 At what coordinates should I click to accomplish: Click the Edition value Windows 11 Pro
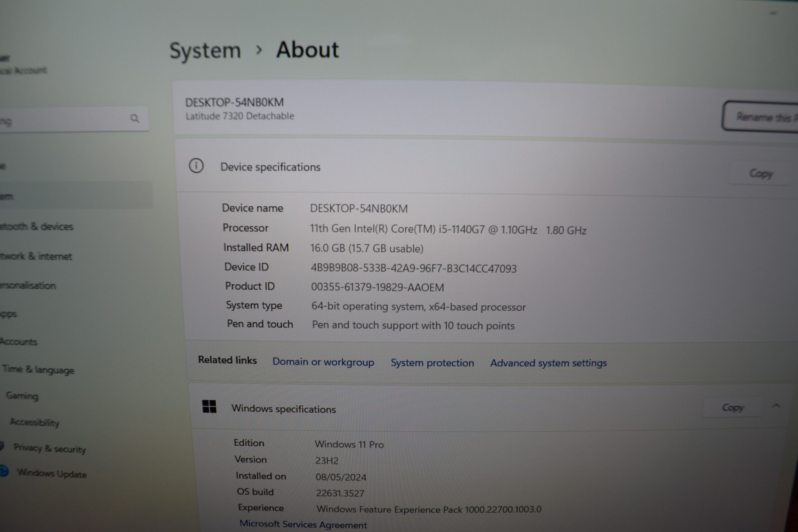coord(349,444)
